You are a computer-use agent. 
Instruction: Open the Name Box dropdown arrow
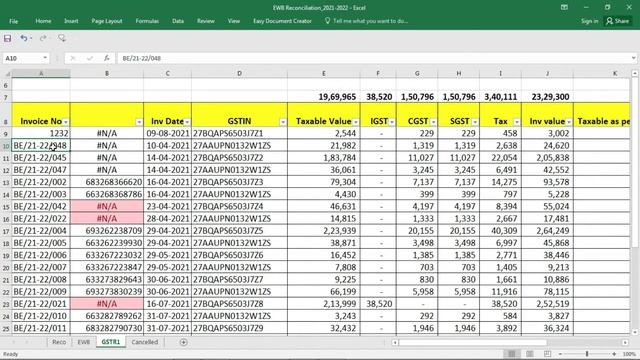(x=45, y=58)
